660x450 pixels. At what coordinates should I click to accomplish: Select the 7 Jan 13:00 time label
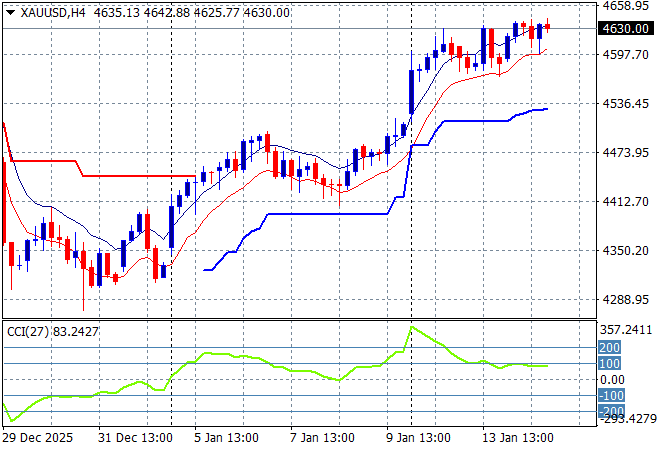click(x=322, y=438)
